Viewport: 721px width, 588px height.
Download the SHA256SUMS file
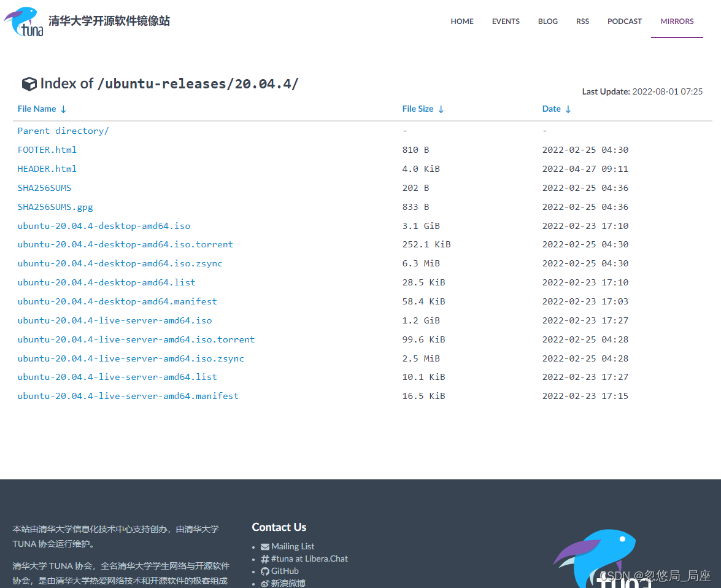coord(45,188)
